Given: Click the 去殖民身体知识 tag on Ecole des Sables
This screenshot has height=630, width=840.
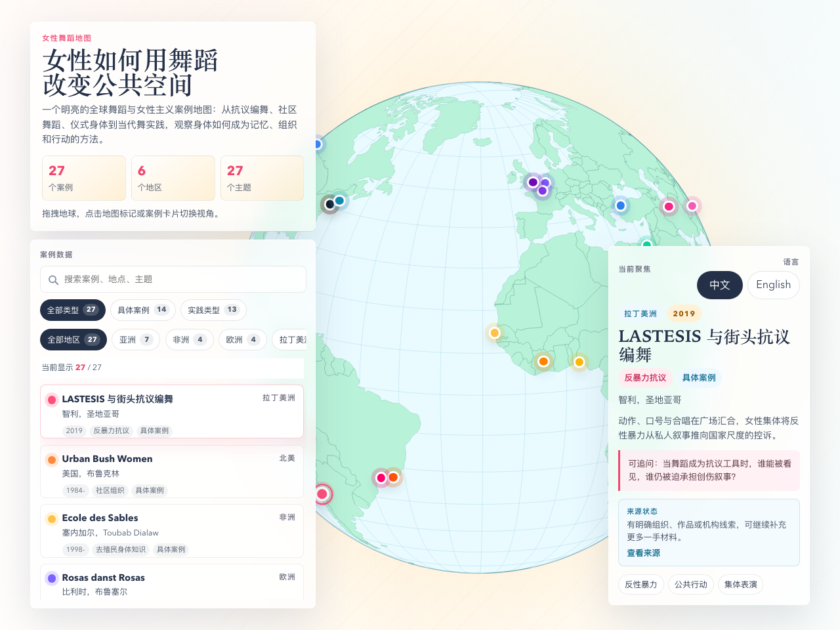Looking at the screenshot, I should pos(121,549).
